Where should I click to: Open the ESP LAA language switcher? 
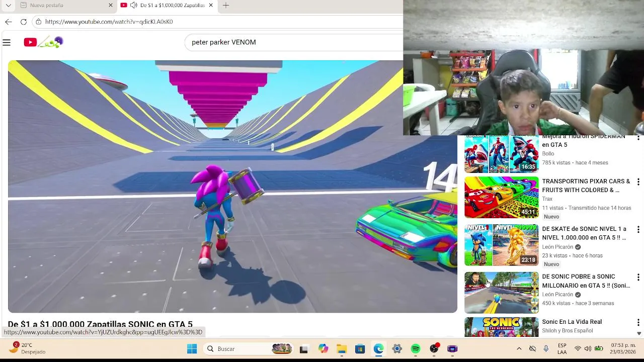[x=562, y=348]
